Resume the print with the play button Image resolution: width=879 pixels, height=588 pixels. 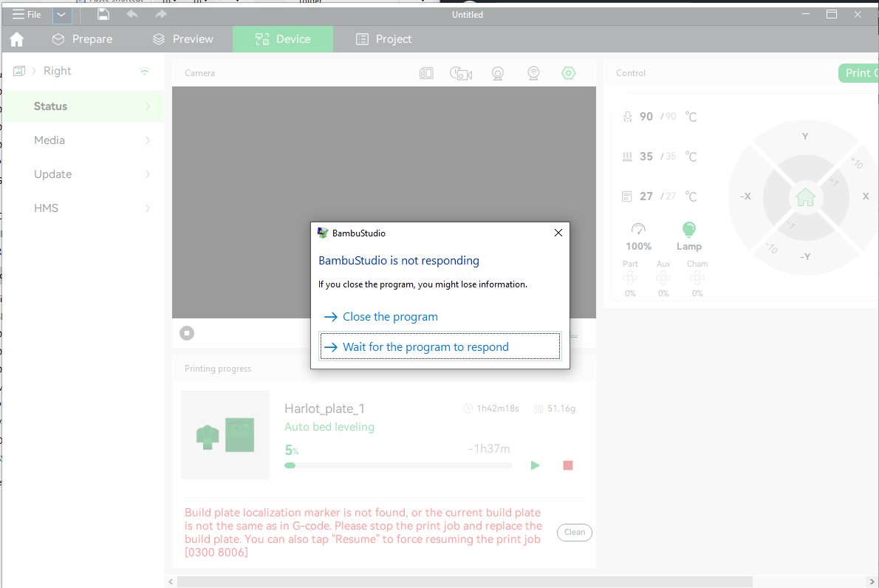536,465
